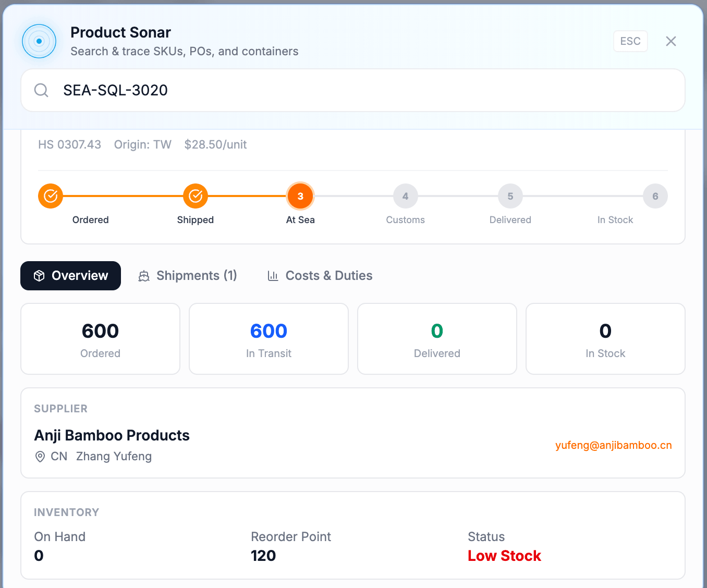The image size is (707, 588).
Task: Click the location pin icon next to CN
Action: 40,457
